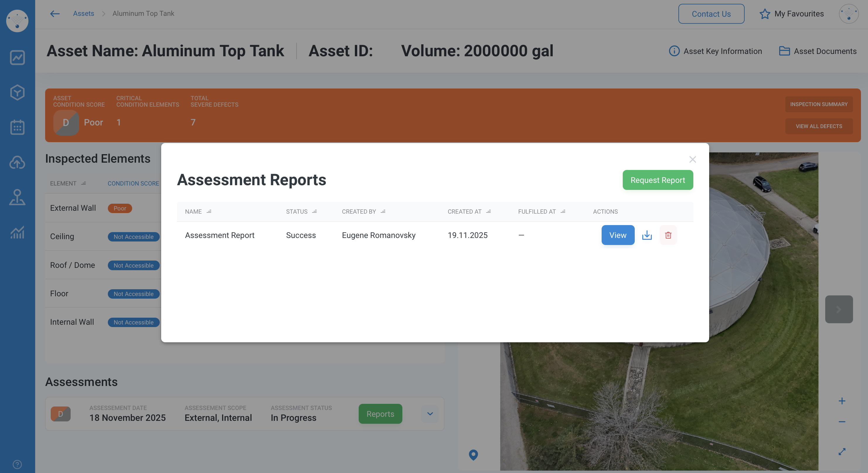This screenshot has width=868, height=473.
Task: Open Asset Key Information
Action: [715, 51]
